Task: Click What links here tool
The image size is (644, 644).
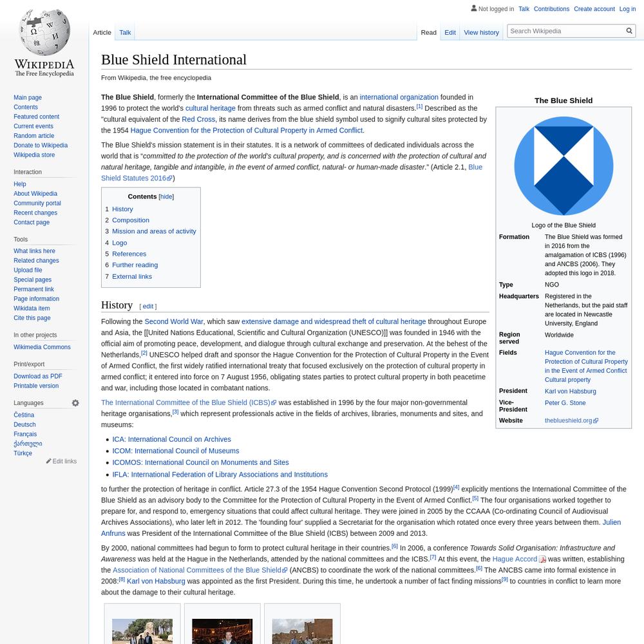Action: 34,251
